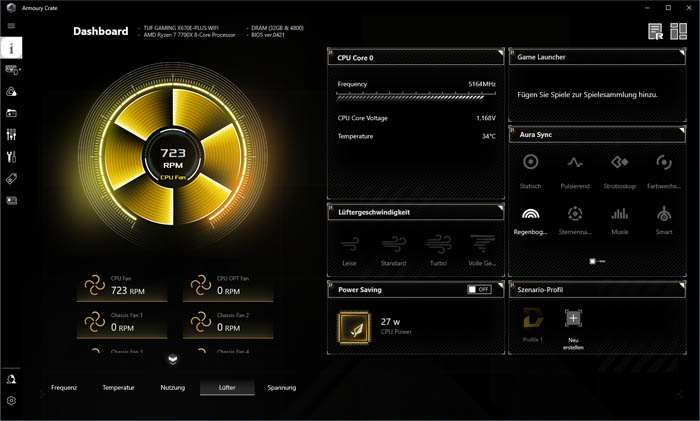Click the Aura Sync page indicator slider
Viewport: 700px width, 421px height.
(597, 261)
